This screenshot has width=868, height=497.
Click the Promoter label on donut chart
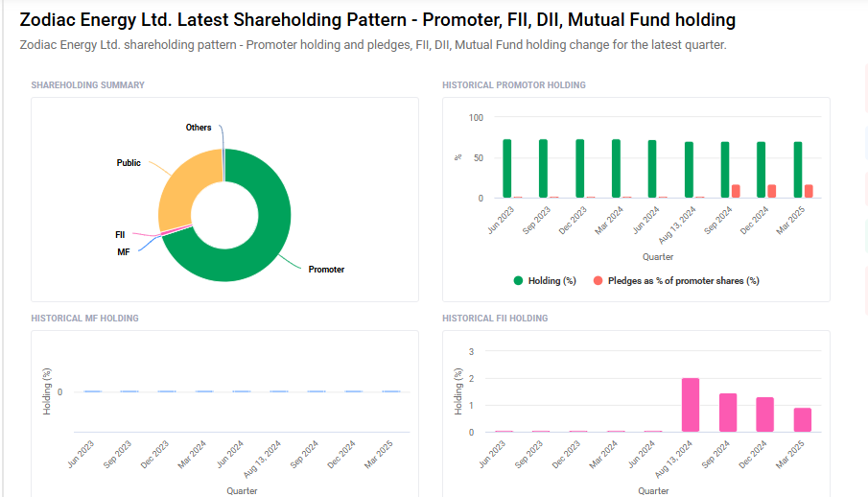pyautogui.click(x=326, y=270)
